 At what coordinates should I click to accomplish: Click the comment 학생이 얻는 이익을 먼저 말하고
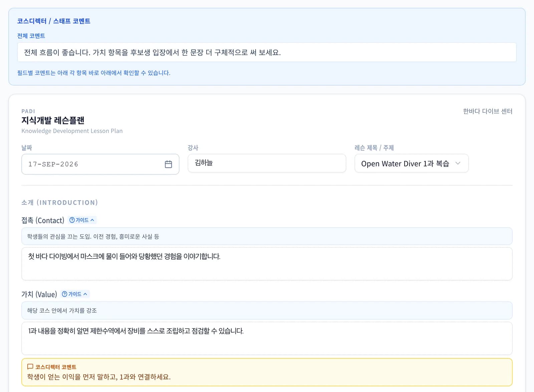tap(99, 377)
